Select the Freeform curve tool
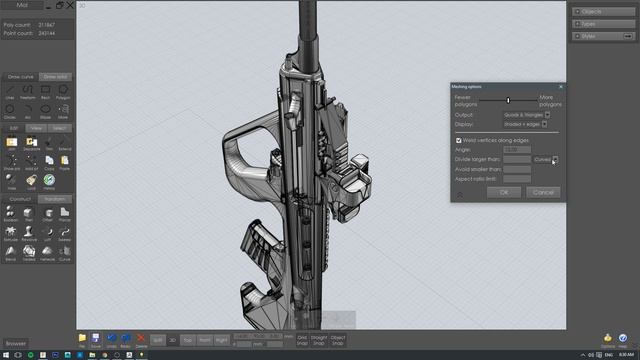 tap(27, 92)
